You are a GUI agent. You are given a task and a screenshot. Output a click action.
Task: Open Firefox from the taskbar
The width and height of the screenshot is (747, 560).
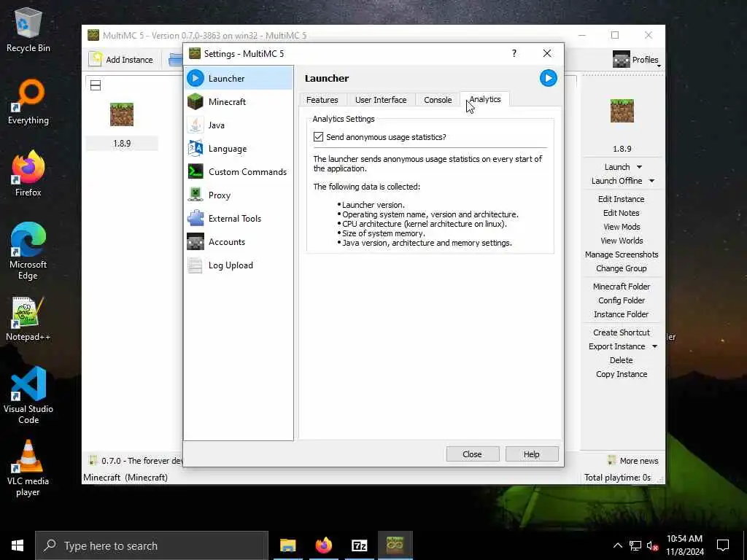tap(323, 545)
